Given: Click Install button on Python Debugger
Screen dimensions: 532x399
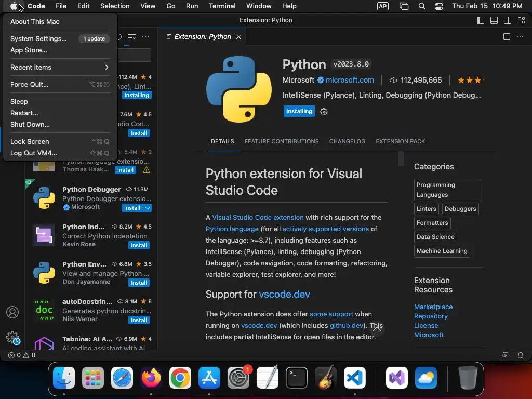Looking at the screenshot, I should point(132,208).
